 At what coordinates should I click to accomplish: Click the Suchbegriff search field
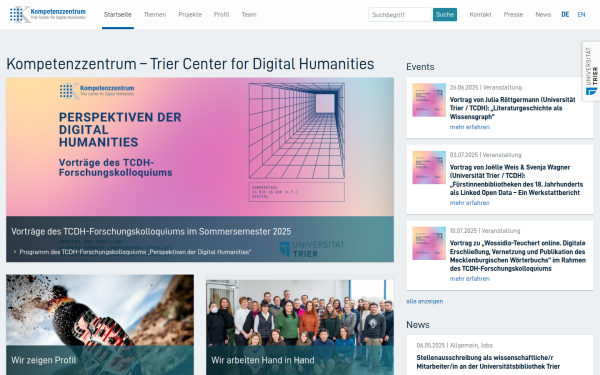399,15
